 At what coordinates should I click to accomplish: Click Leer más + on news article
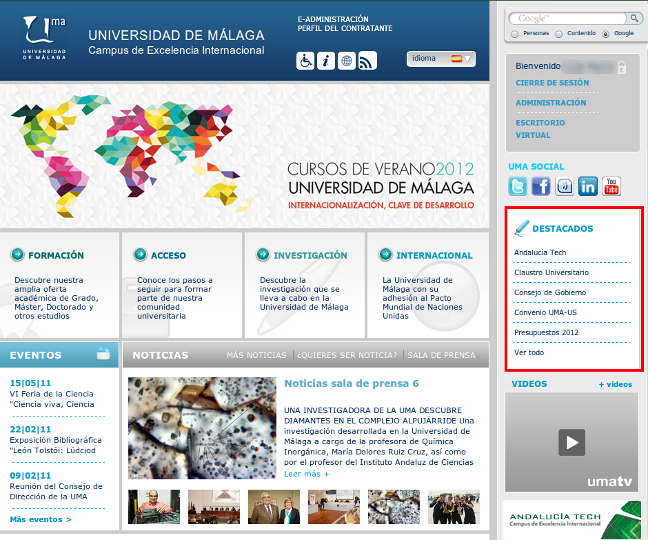click(x=306, y=474)
